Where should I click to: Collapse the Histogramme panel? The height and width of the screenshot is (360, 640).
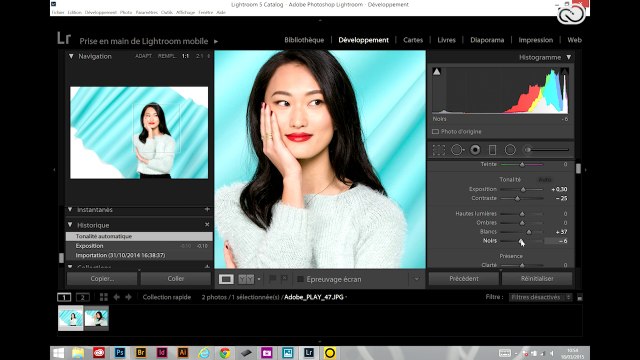pos(569,57)
